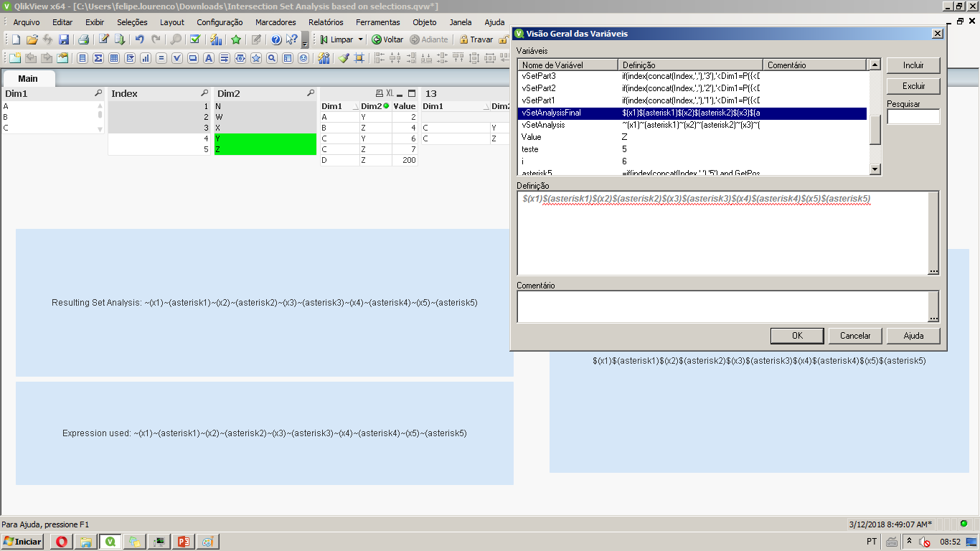Create an Input Box object
This screenshot has width=980, height=551.
[161, 58]
